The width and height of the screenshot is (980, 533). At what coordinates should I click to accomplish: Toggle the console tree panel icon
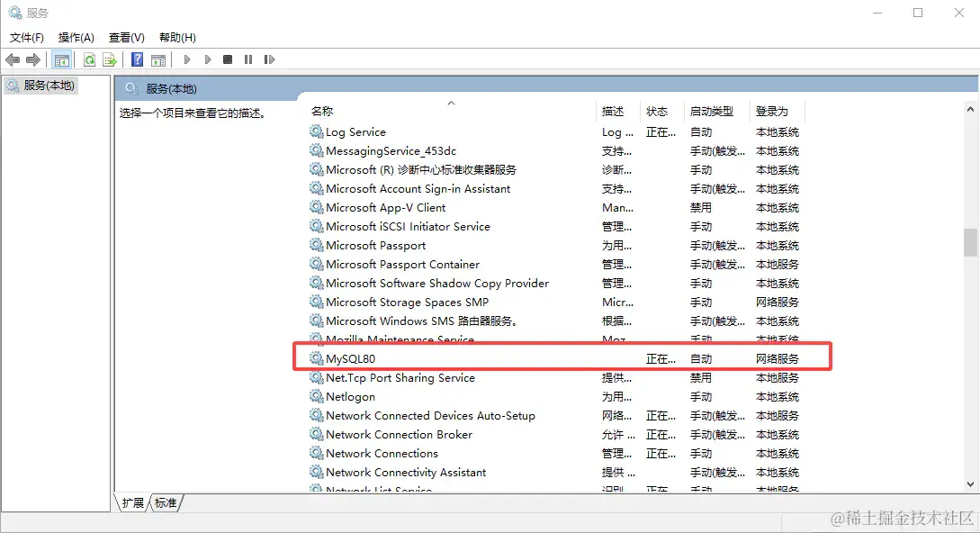click(61, 59)
